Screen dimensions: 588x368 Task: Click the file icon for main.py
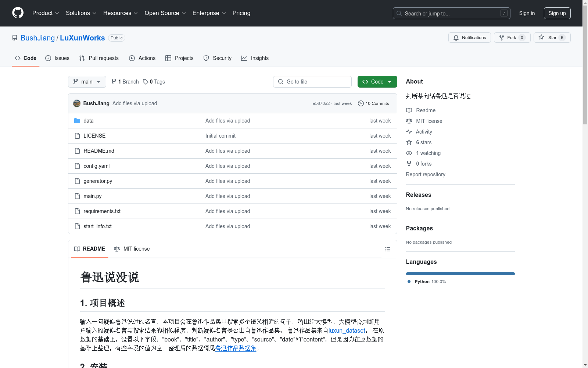77,196
